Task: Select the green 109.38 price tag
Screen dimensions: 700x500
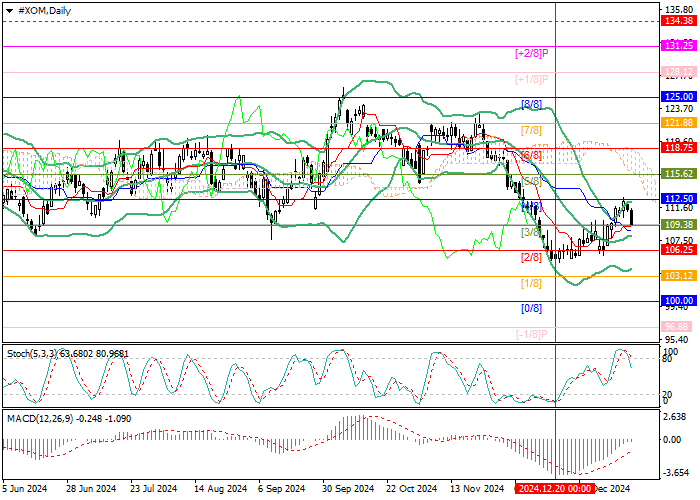Action: (x=679, y=225)
